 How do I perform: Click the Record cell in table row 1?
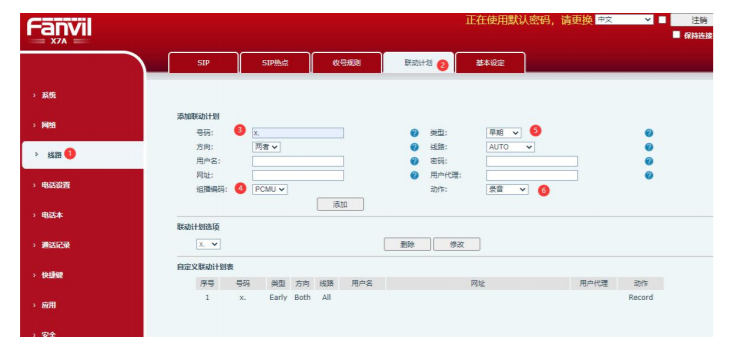tap(641, 297)
